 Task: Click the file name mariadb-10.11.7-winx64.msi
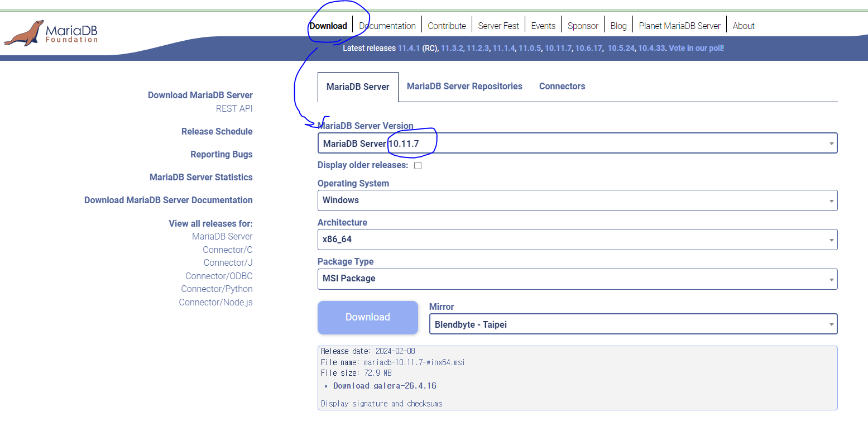414,362
